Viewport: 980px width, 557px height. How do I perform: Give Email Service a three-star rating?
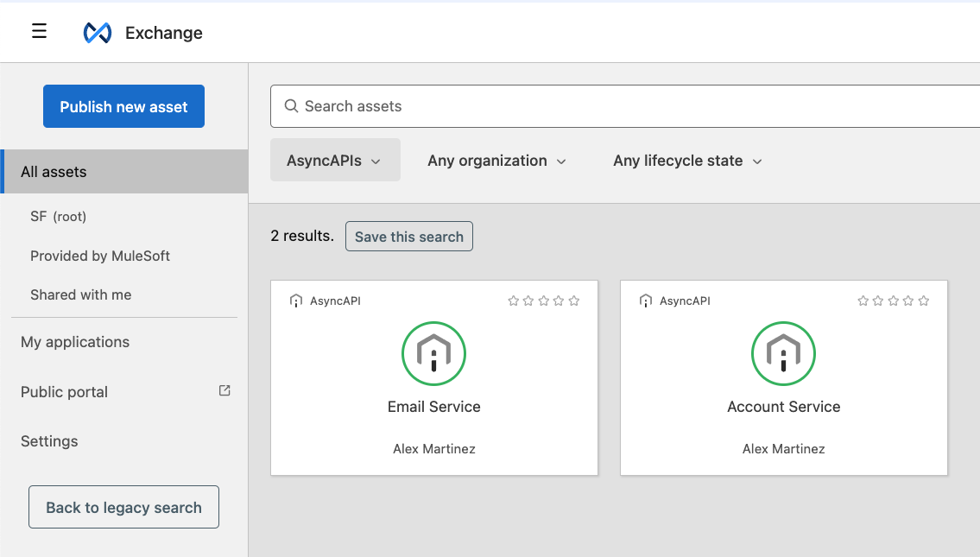point(543,301)
